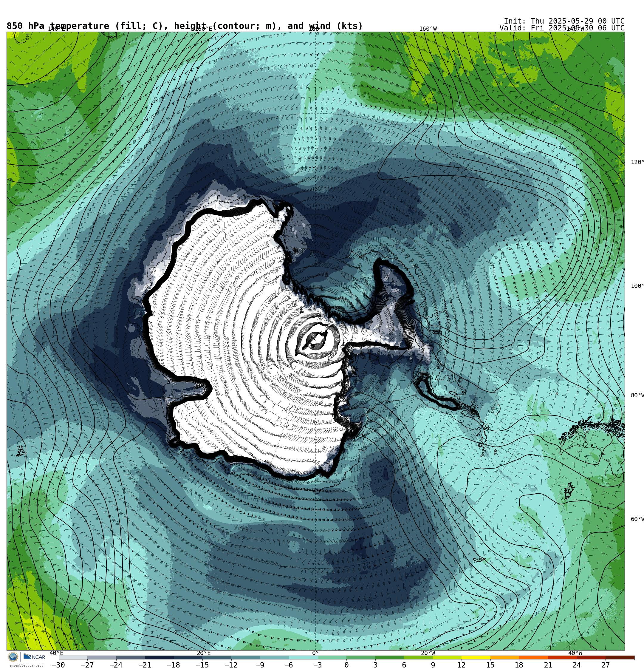Click the 1410 height contour label
Image resolution: width=644 pixels, height=669 pixels.
607,175
